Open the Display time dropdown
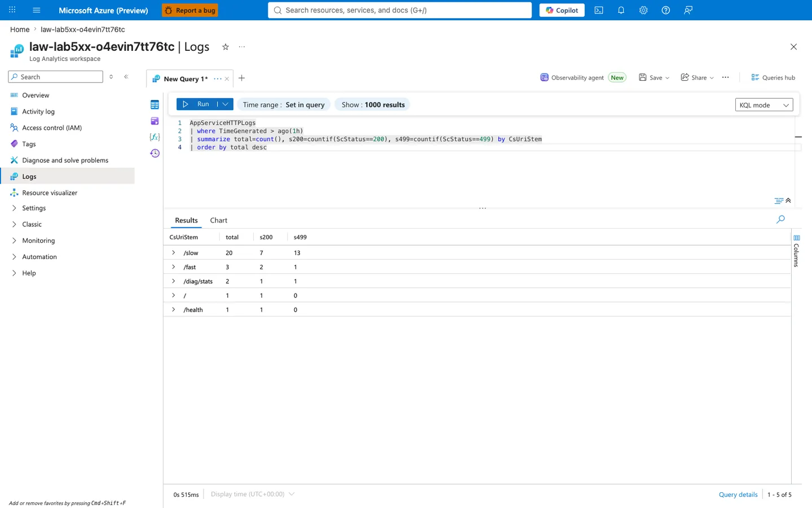 click(253, 494)
